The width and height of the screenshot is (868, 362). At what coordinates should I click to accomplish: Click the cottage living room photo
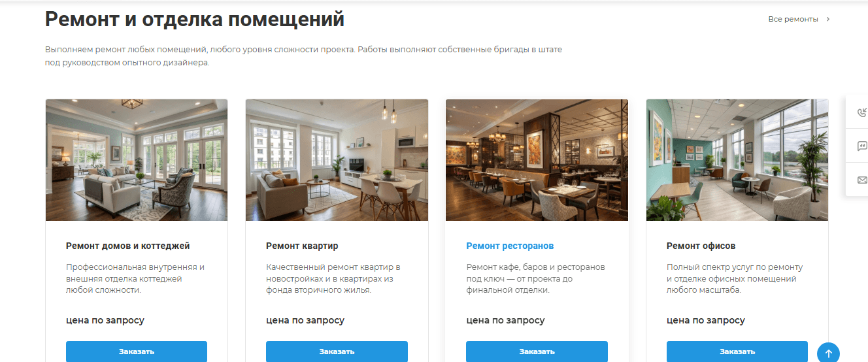pos(137,160)
